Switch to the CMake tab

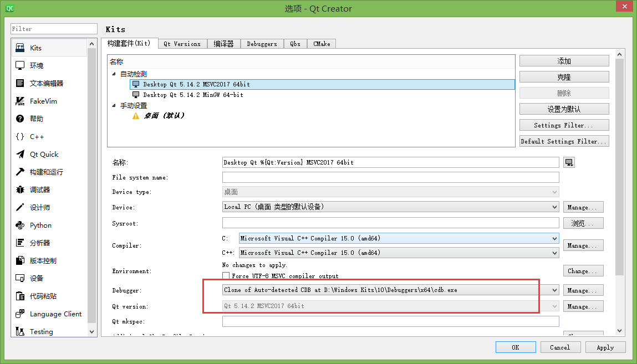pyautogui.click(x=322, y=44)
